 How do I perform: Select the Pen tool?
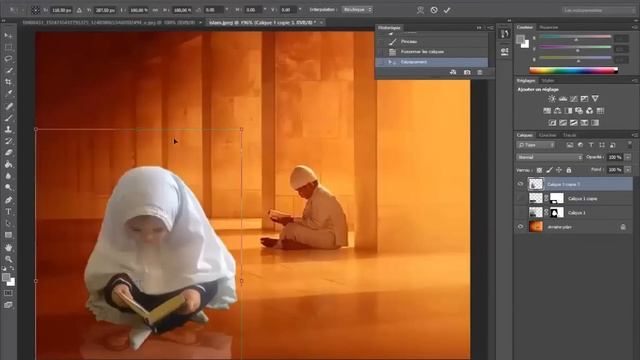[x=8, y=200]
